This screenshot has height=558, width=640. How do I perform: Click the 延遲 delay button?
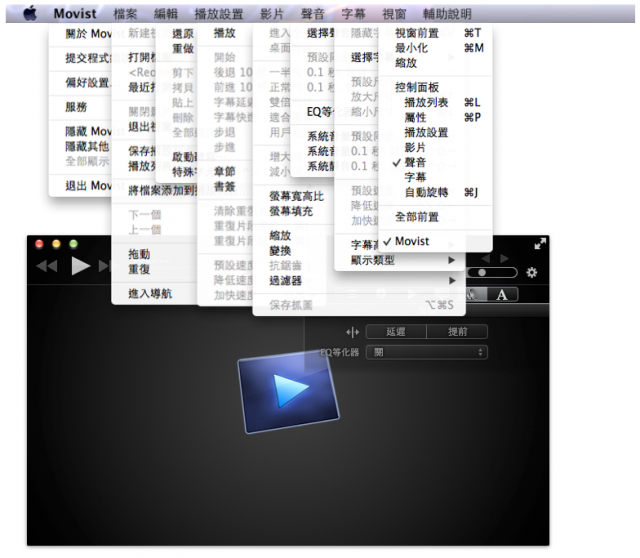[x=396, y=332]
